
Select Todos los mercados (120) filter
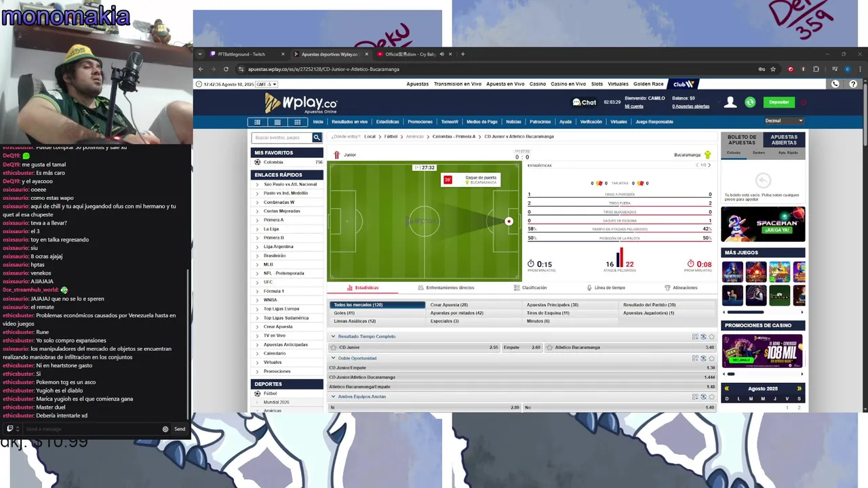click(x=377, y=305)
